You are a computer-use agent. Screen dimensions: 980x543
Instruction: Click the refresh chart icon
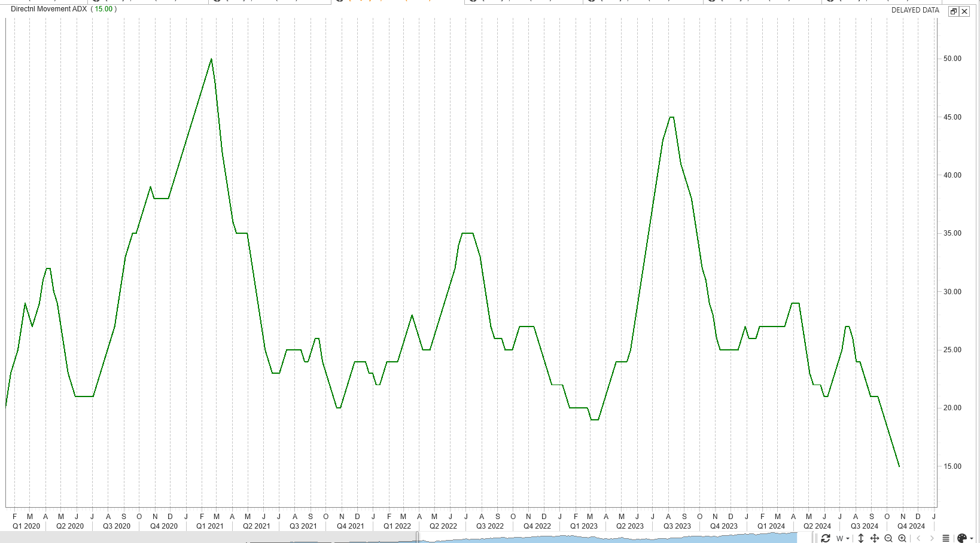(x=826, y=538)
